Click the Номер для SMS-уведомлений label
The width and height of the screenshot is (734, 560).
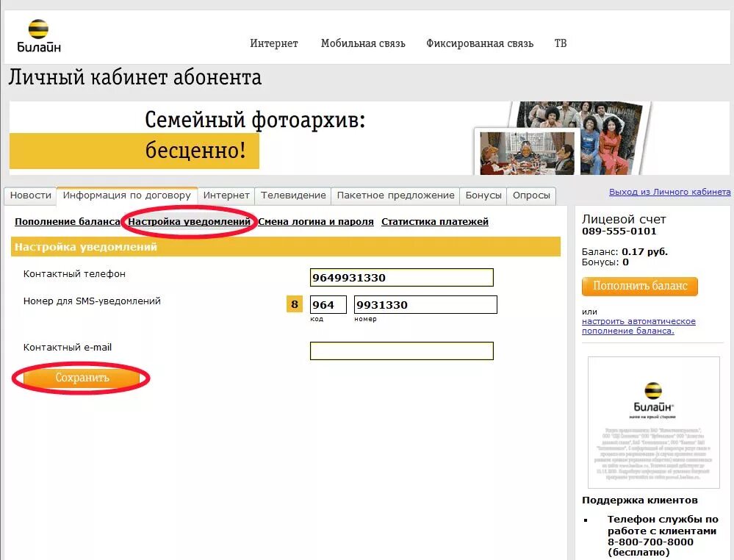point(92,301)
